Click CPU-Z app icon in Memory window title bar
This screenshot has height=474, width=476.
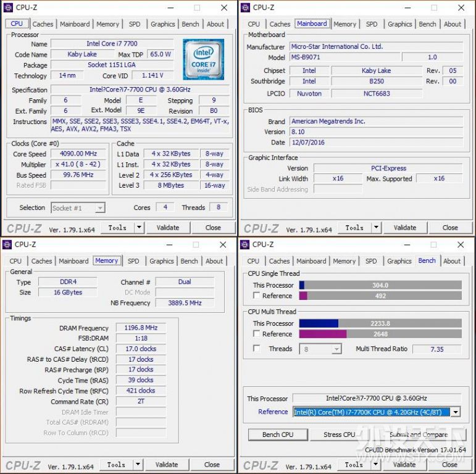click(x=7, y=244)
